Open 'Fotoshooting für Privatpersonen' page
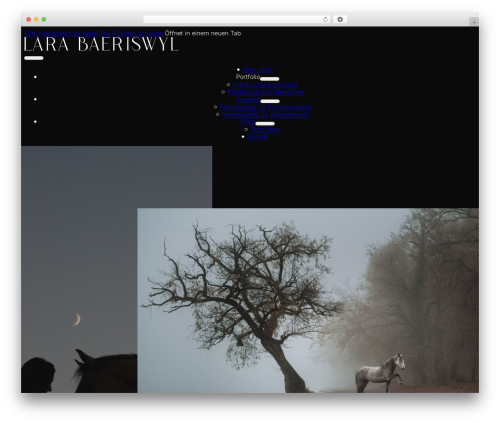This screenshot has width=500, height=423. click(265, 107)
